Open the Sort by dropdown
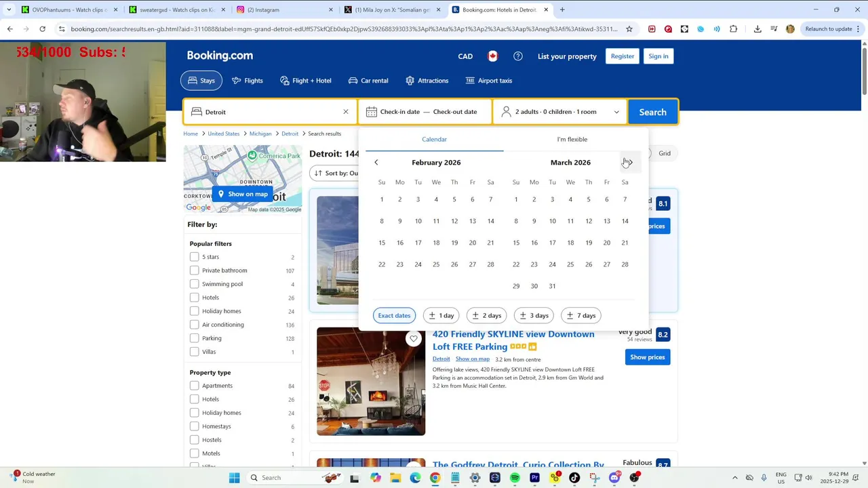This screenshot has height=488, width=868. point(335,173)
